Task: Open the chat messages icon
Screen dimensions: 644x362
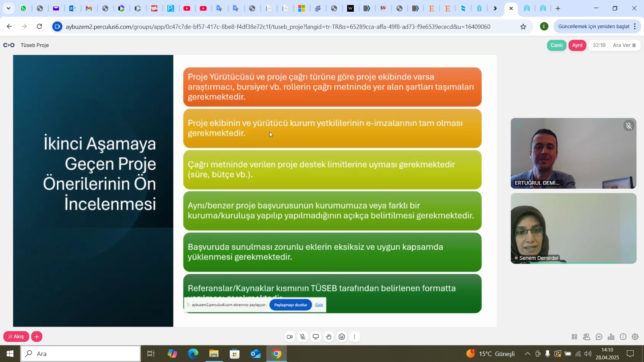Action: point(599,337)
